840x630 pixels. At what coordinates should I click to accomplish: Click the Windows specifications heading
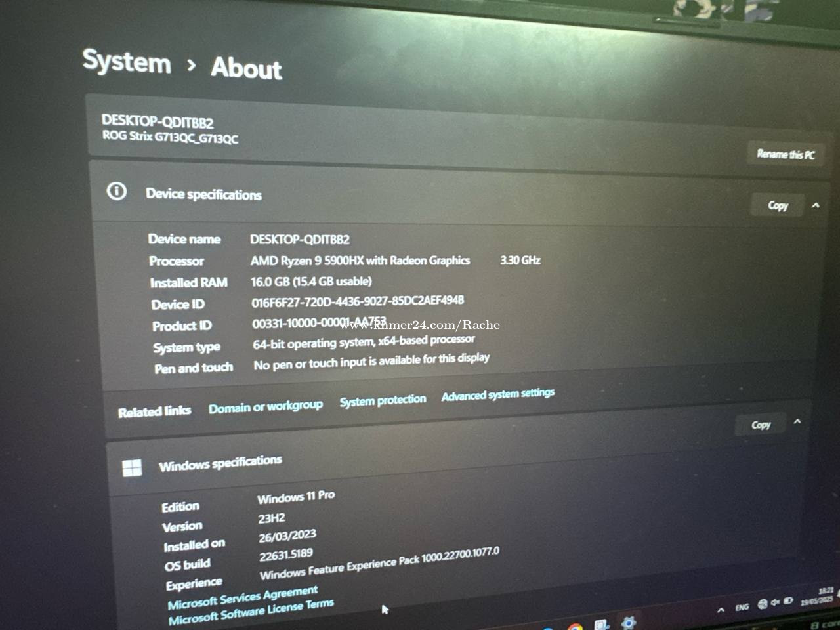tap(220, 463)
